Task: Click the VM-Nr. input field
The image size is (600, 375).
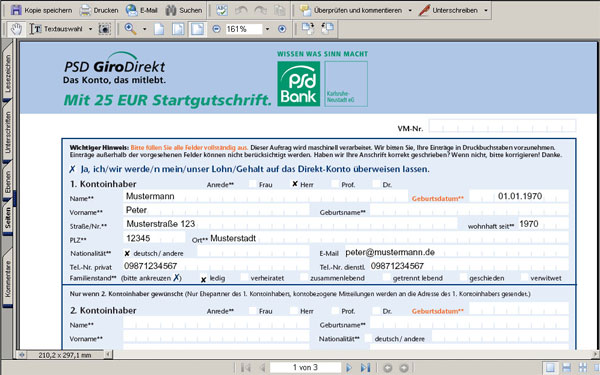Action: tap(502, 126)
